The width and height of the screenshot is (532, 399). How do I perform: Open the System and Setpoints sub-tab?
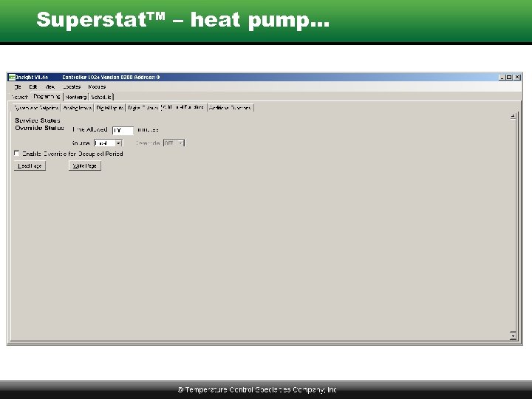pos(36,108)
